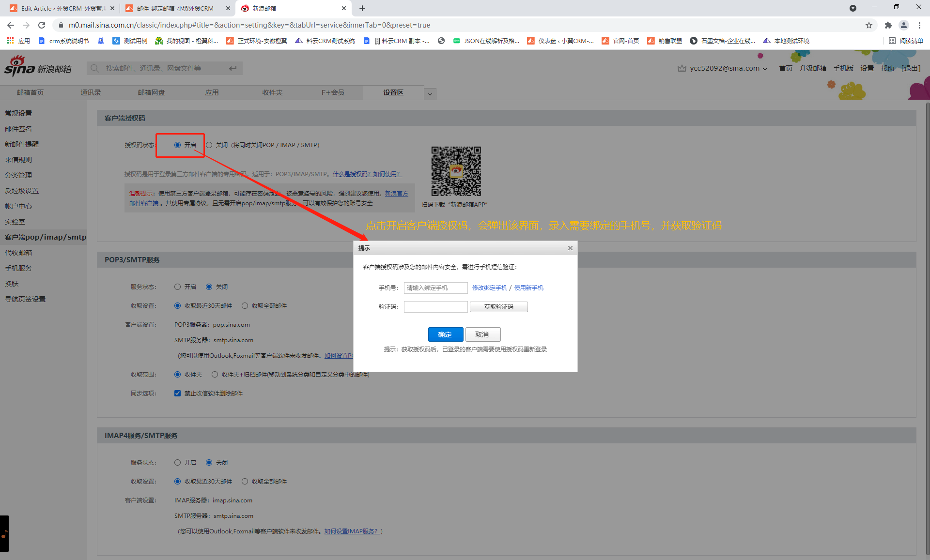Screen dimensions: 930x560
Task: Open the 阅读清单 reading list
Action: (906, 41)
